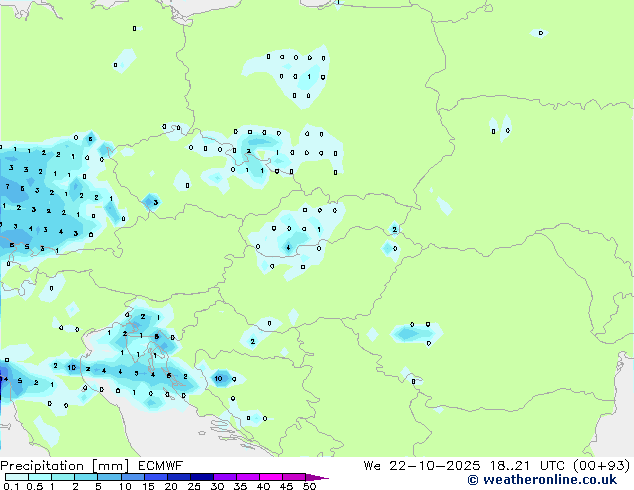Viewport: 634px width, 490px height.
Task: Click the date "We 22-10-2025" text
Action: (422, 466)
